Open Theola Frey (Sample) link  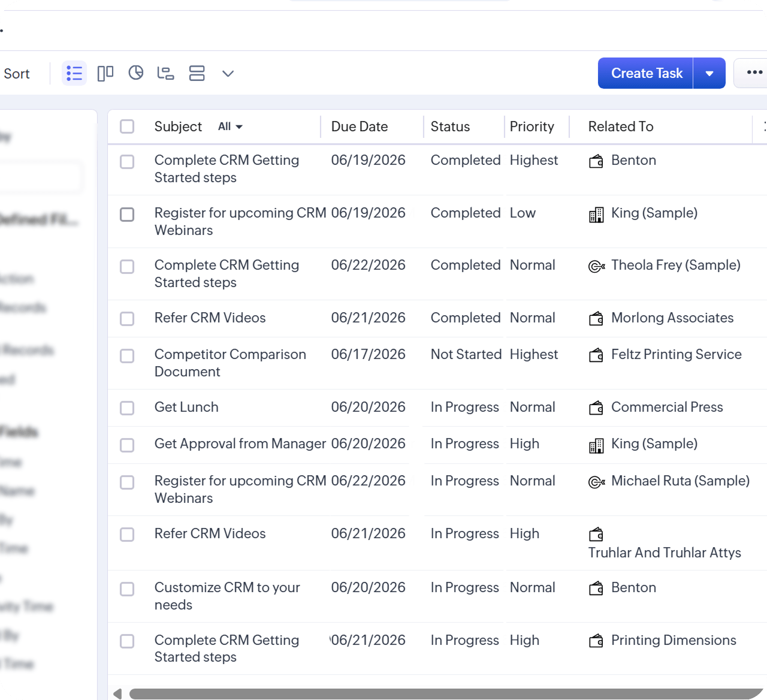(x=676, y=265)
